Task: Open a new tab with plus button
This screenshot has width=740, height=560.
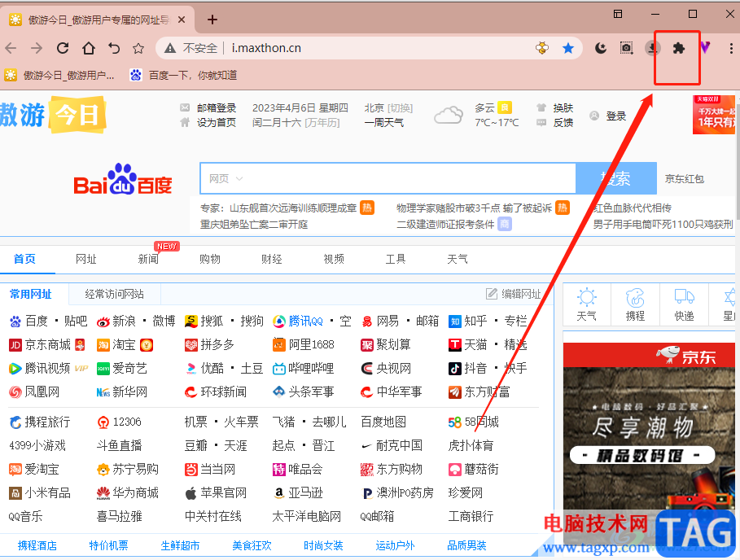Action: click(212, 20)
